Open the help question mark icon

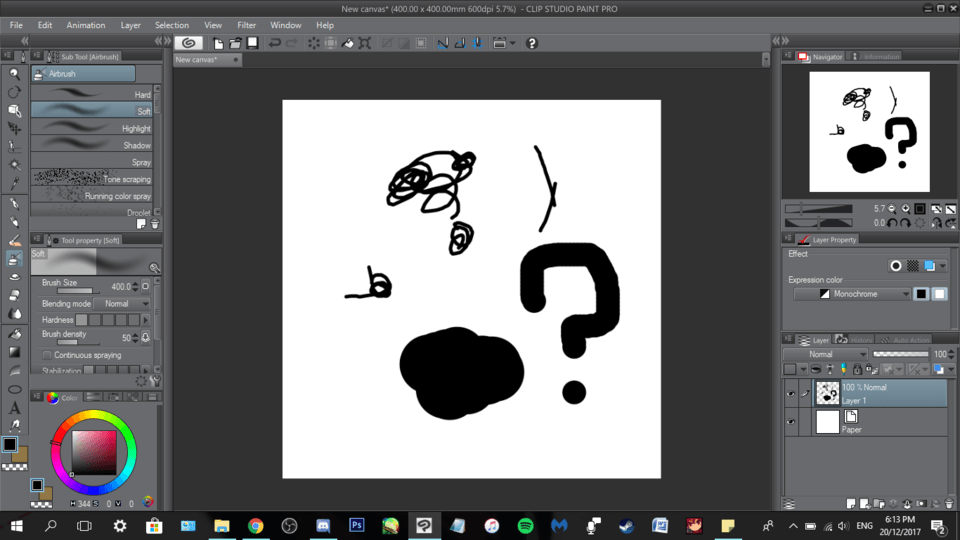(531, 43)
